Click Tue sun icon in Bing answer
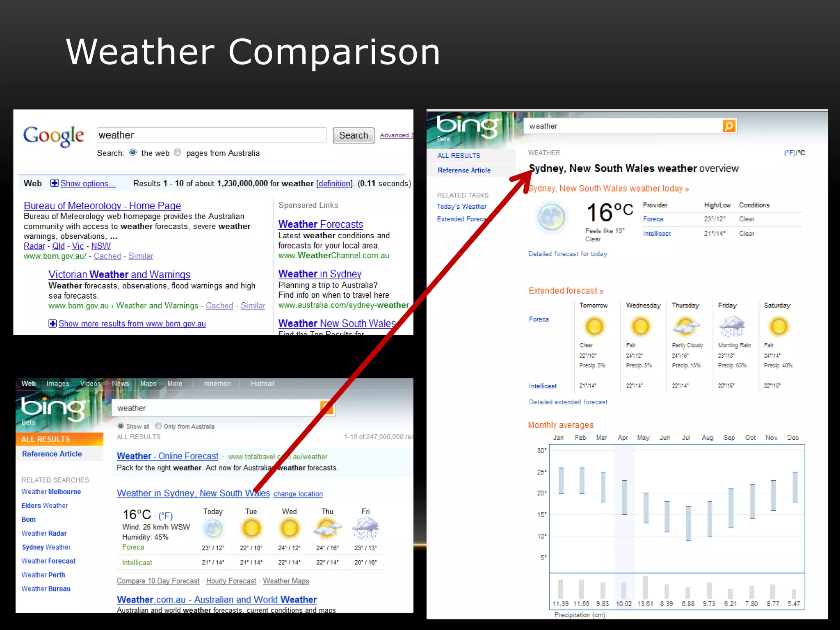The height and width of the screenshot is (630, 840). click(x=251, y=529)
